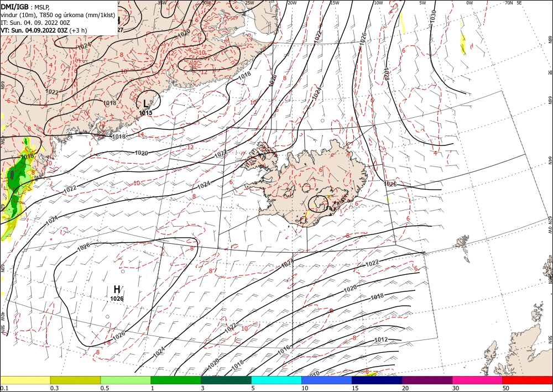Click the '1012' isobar label
Screen dimensions: 553x392
click(x=381, y=339)
